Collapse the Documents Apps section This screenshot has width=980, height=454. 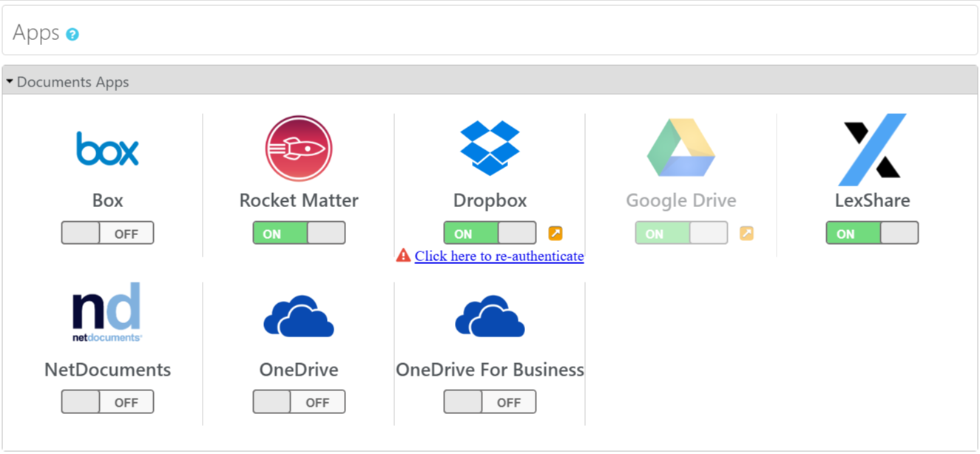10,81
